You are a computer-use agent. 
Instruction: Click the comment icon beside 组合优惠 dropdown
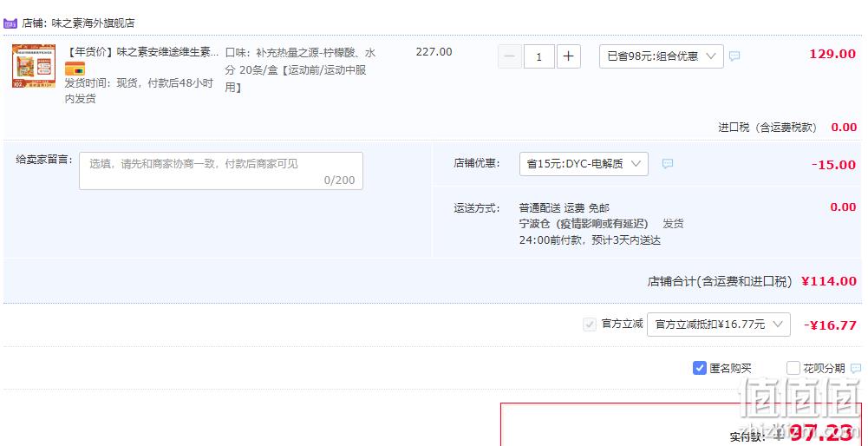(x=734, y=56)
